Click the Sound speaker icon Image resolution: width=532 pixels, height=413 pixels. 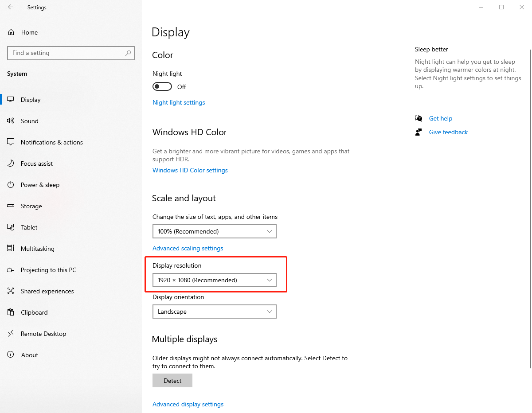tap(11, 121)
